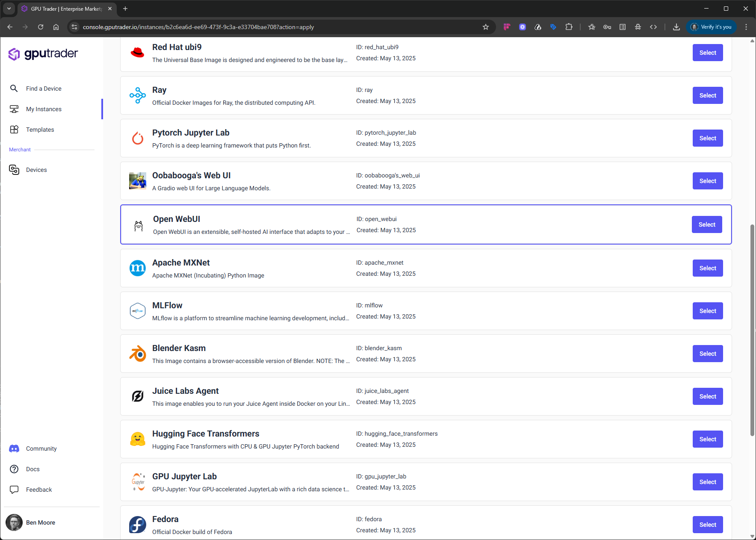Click the MLFlow hexagon icon
Image resolution: width=756 pixels, height=540 pixels.
coord(138,311)
